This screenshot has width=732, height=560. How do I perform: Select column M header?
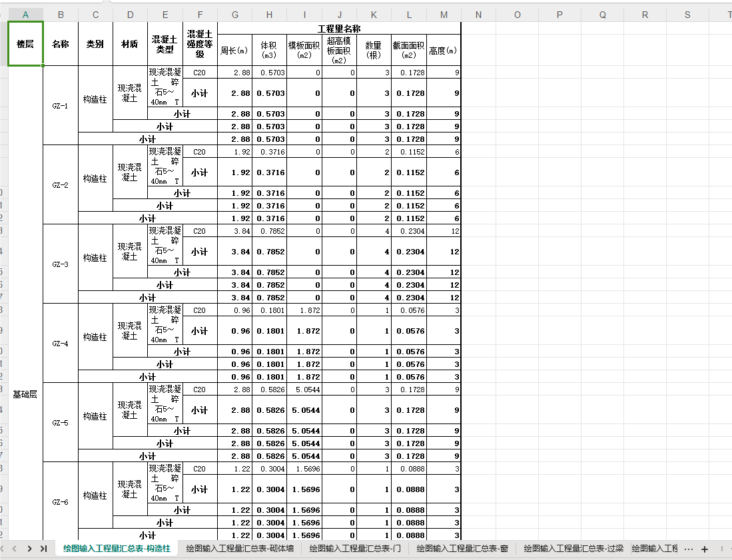(x=444, y=15)
